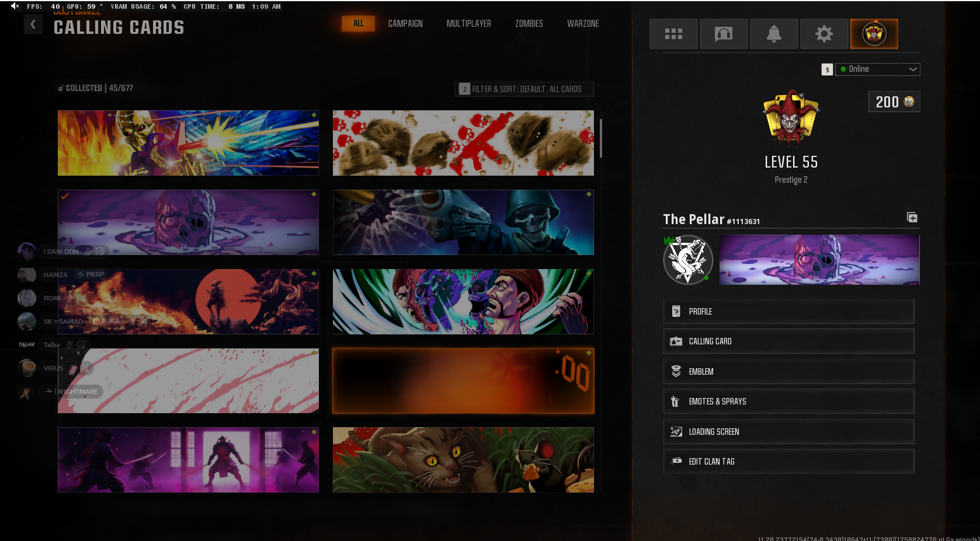
Task: Toggle the speaker mute icon
Action: [15, 6]
